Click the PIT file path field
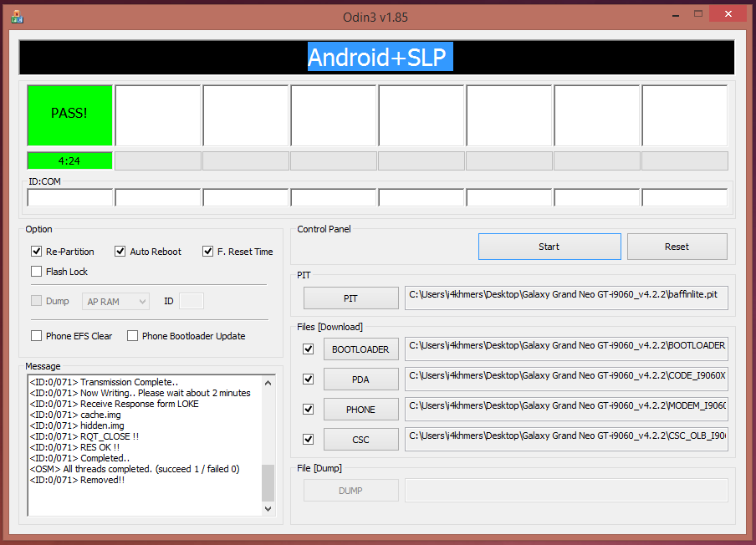Viewport: 756px width, 545px height. point(566,298)
